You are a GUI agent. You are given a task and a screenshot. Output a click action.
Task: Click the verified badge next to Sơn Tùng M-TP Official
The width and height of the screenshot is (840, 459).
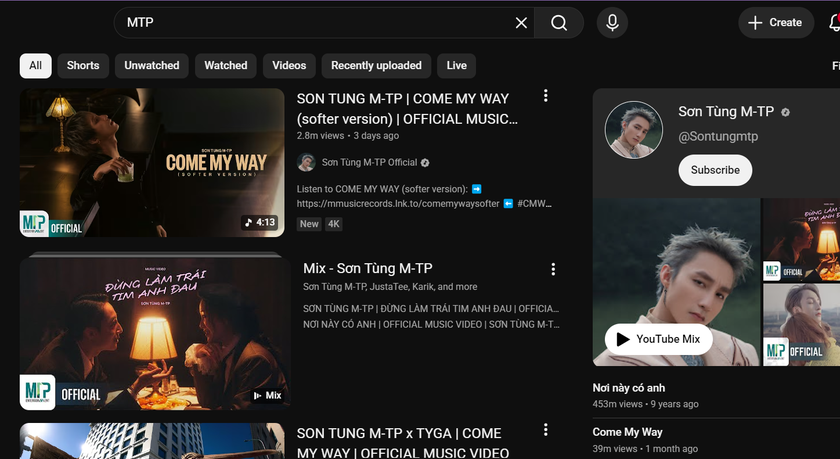click(x=425, y=163)
